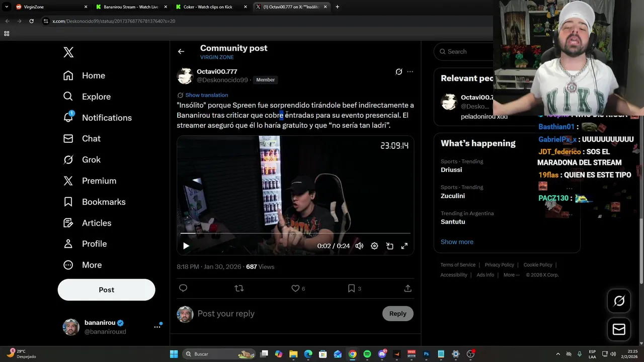Open a new browser tab
Viewport: 644px width, 362px height.
pyautogui.click(x=337, y=7)
